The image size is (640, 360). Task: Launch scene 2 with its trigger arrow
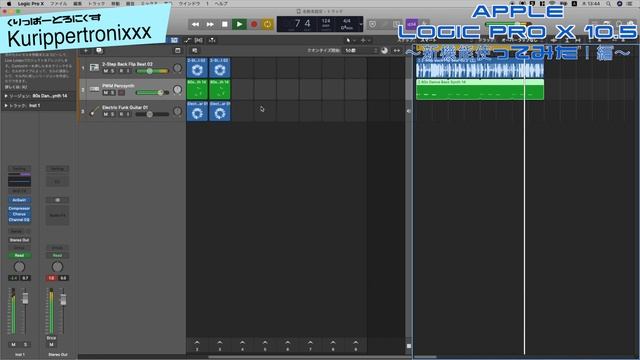[197, 345]
